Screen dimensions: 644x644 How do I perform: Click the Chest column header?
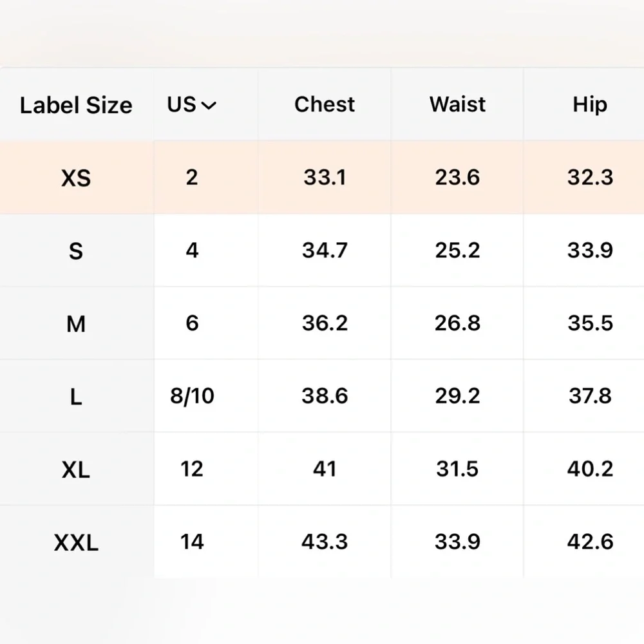tap(325, 104)
